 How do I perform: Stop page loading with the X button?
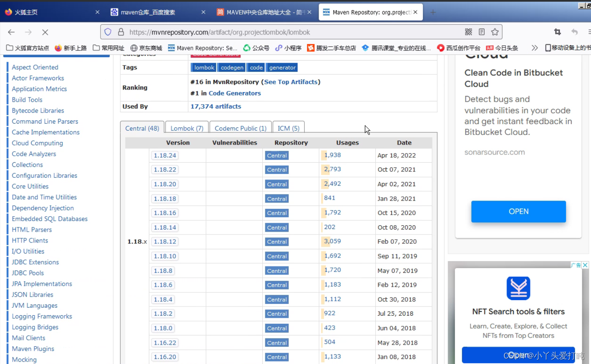(45, 32)
